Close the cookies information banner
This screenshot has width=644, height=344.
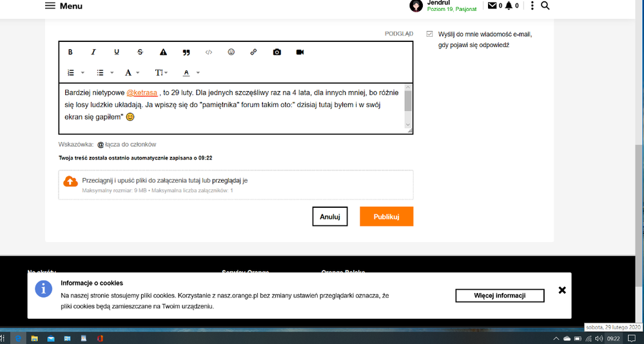point(562,290)
